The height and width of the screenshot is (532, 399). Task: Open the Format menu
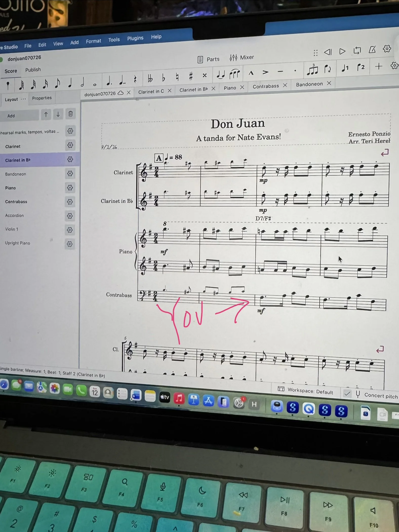point(93,41)
